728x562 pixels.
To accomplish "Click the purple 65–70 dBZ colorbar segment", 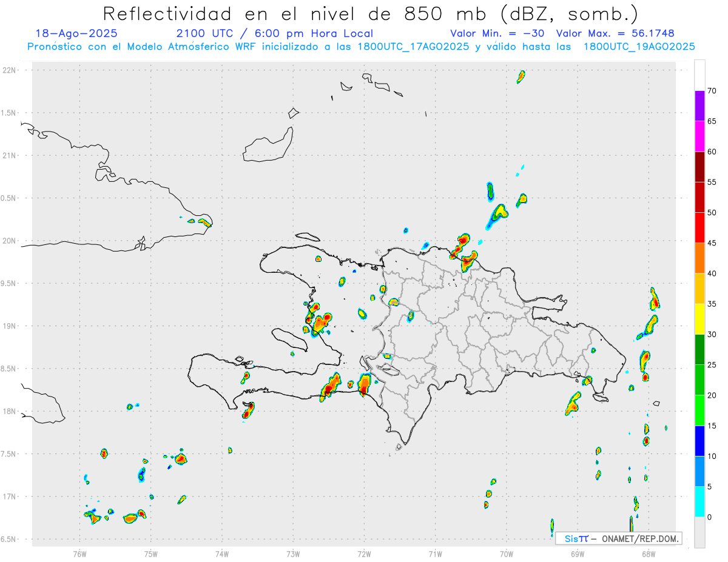I will click(x=699, y=105).
